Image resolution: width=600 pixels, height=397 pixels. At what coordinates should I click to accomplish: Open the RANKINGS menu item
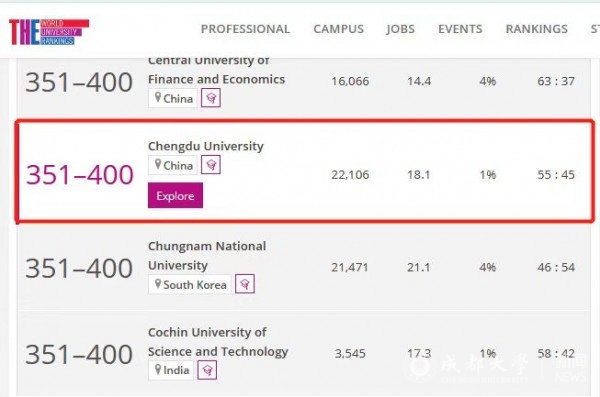[x=536, y=29]
